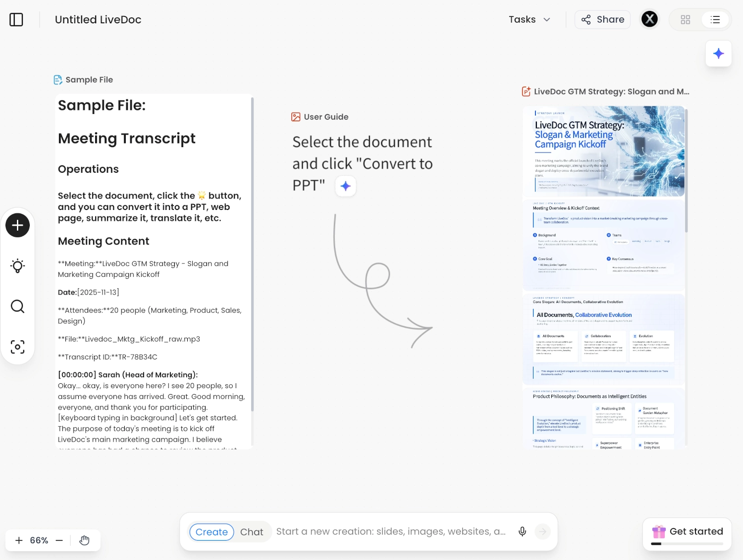Click the LiveDoc GTM Strategy PPT icon
Viewport: 743px width, 560px height.
pyautogui.click(x=526, y=92)
